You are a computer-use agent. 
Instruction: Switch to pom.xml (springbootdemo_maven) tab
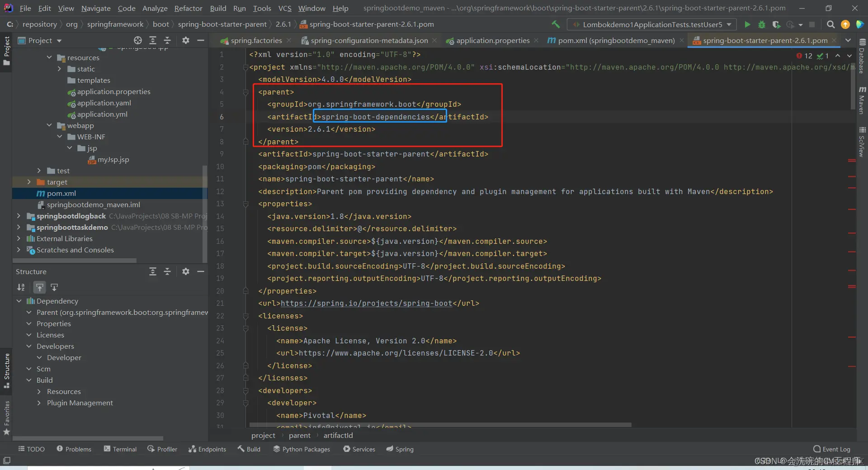[x=616, y=40]
